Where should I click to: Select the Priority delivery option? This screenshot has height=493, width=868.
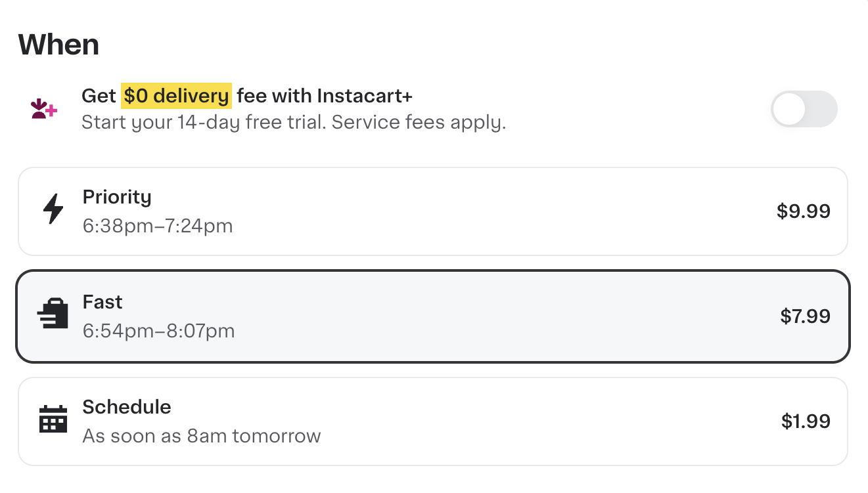(433, 211)
